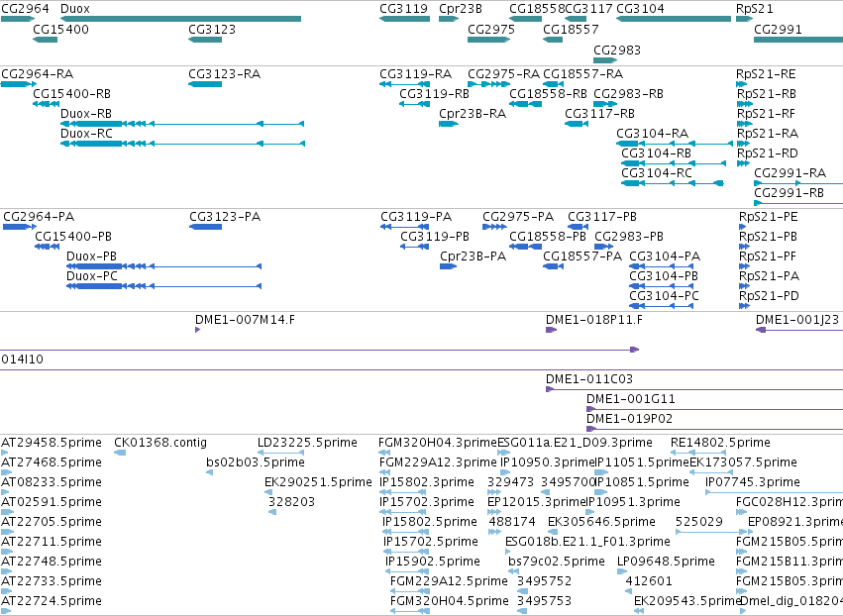Select transcript CG2991-RA
This screenshot has width=843, height=616.
[x=790, y=173]
